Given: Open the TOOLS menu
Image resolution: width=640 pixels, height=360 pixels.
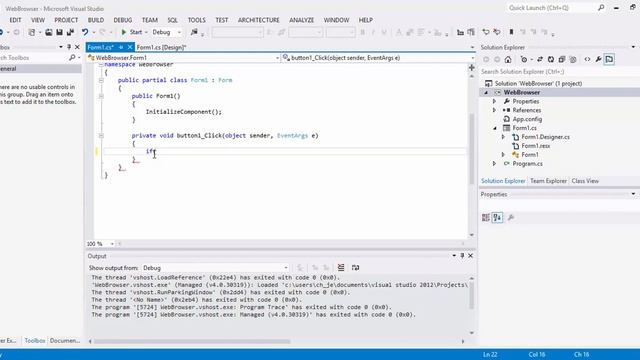Looking at the screenshot, I should coord(197,20).
